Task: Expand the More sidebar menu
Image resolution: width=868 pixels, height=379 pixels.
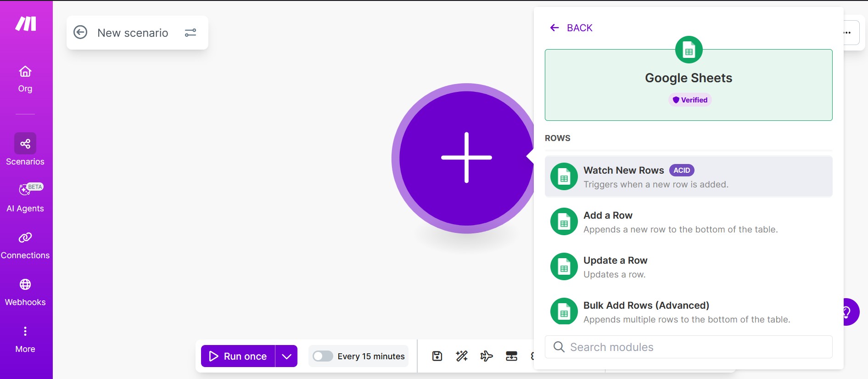Action: (25, 338)
